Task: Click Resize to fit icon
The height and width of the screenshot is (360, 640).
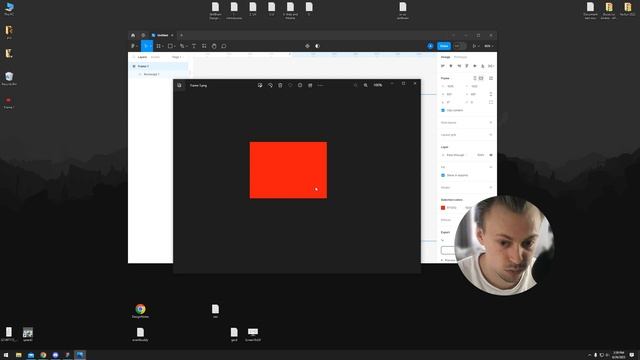Action: point(491,78)
